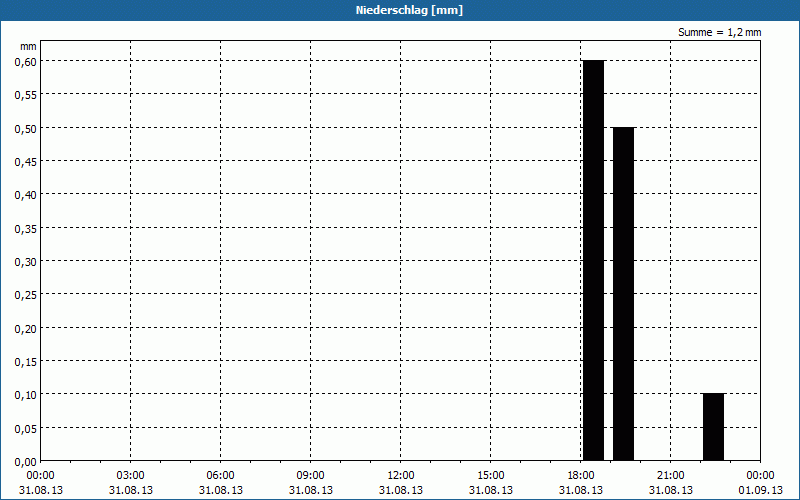Screen dimensions: 800x500
Task: Click the 03:00 time axis label
Action: point(131,476)
